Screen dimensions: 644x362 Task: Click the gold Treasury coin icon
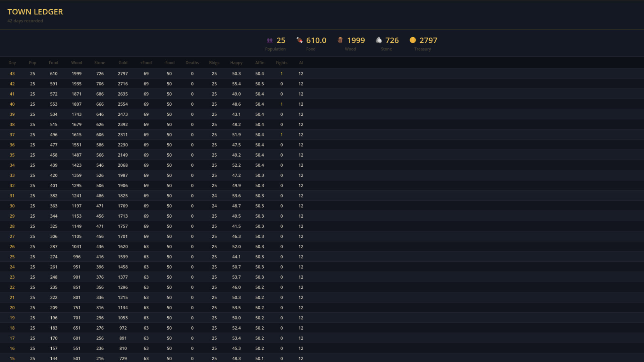pyautogui.click(x=413, y=40)
